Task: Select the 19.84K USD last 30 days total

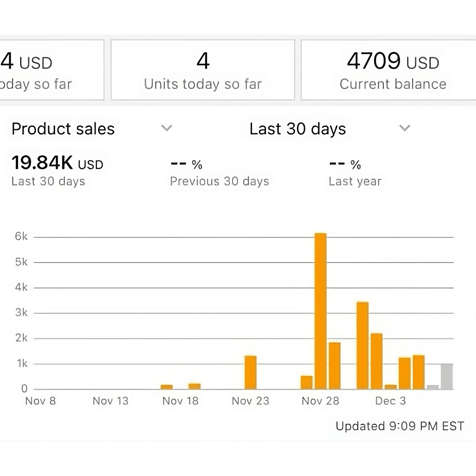Action: point(57,163)
